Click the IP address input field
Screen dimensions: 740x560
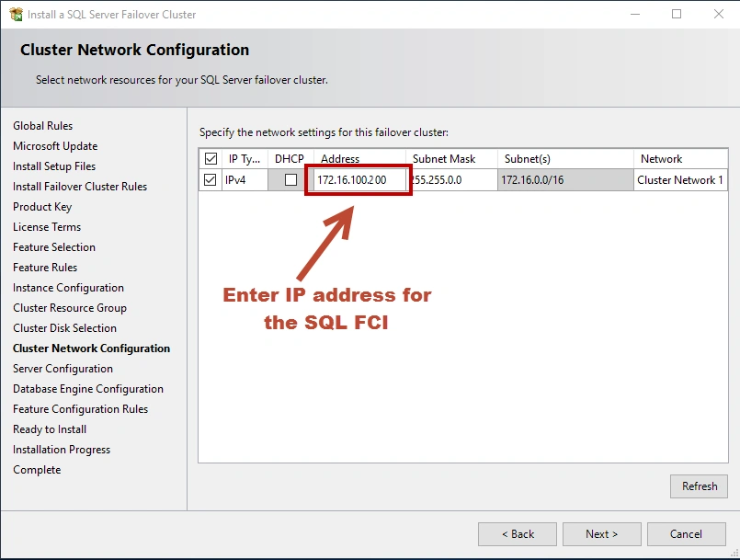(x=360, y=180)
